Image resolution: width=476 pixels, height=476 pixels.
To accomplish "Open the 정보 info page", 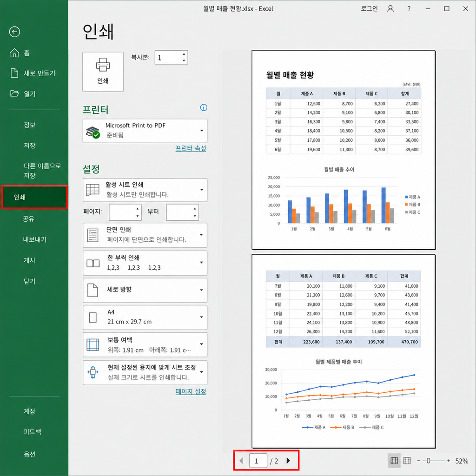I will [x=30, y=125].
